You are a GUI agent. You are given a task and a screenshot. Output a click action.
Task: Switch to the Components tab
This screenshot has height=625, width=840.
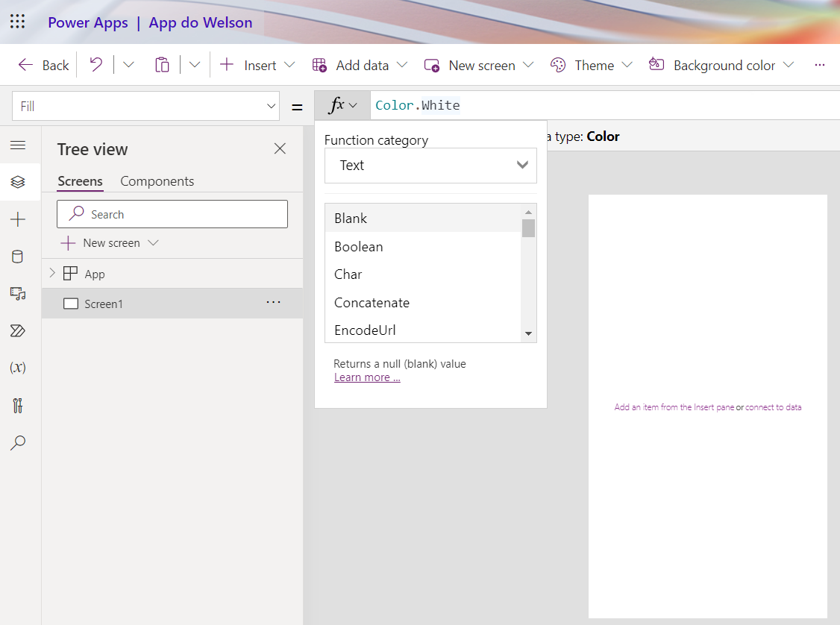click(157, 180)
